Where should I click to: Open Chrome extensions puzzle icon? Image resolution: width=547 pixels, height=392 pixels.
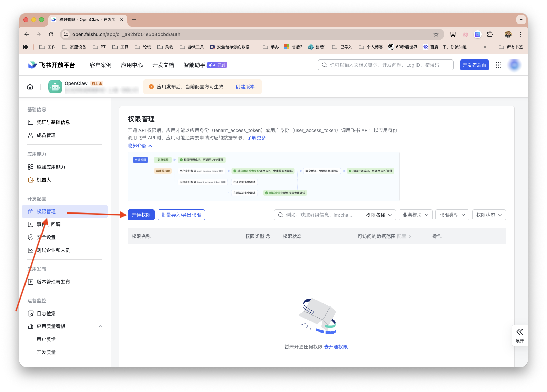pos(490,34)
